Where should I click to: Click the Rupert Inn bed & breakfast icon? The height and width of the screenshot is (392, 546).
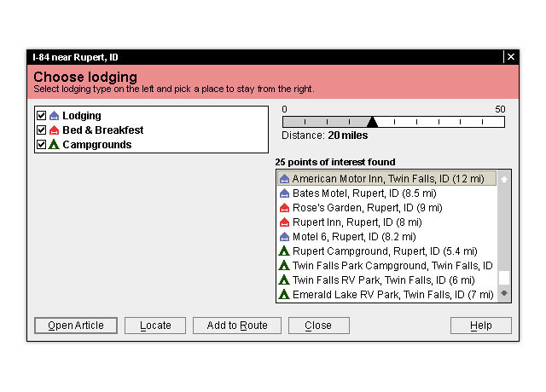[x=285, y=222]
